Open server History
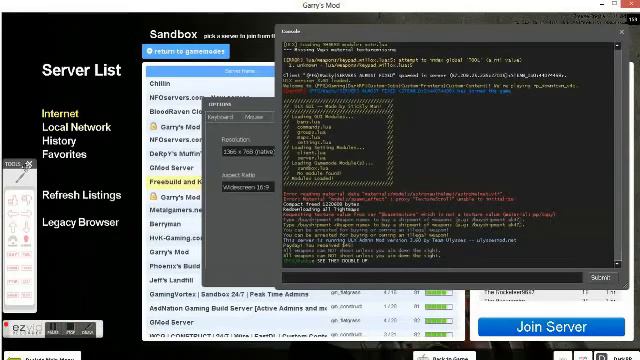The height and width of the screenshot is (360, 640). pyautogui.click(x=59, y=141)
